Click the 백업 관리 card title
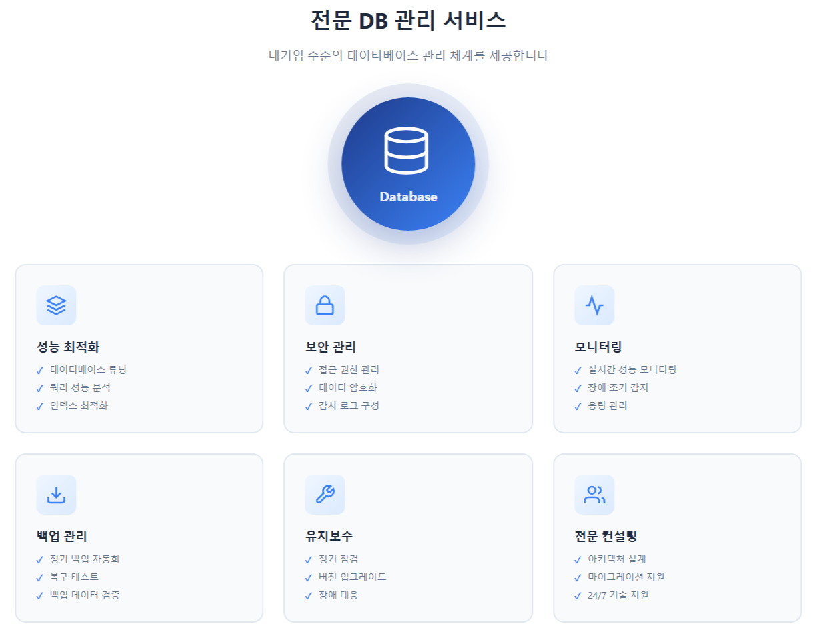This screenshot has width=823, height=644. coord(62,536)
